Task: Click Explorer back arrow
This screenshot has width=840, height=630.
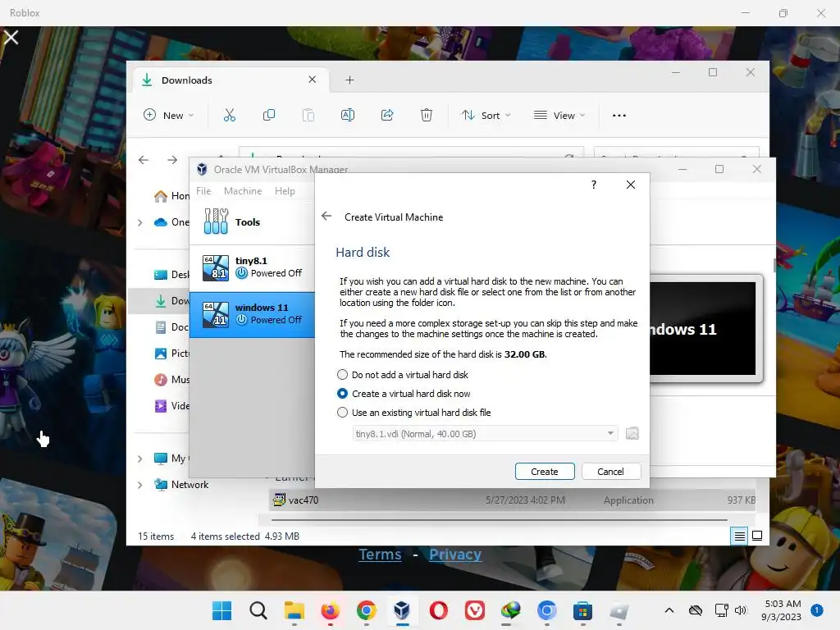Action: pos(144,160)
